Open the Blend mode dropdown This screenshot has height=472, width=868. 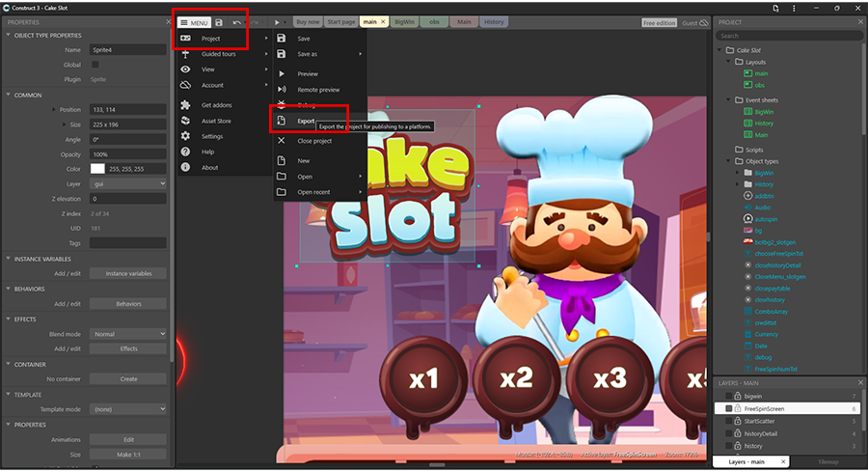[128, 334]
